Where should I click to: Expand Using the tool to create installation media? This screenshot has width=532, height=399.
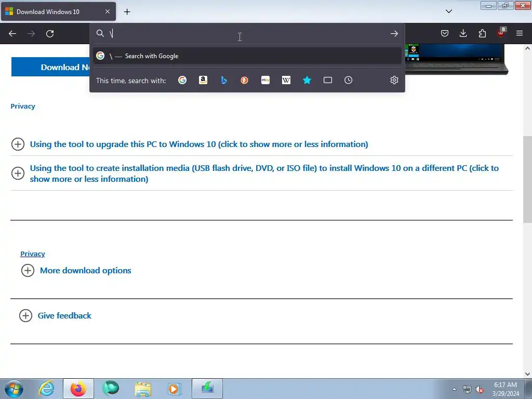[261, 174]
